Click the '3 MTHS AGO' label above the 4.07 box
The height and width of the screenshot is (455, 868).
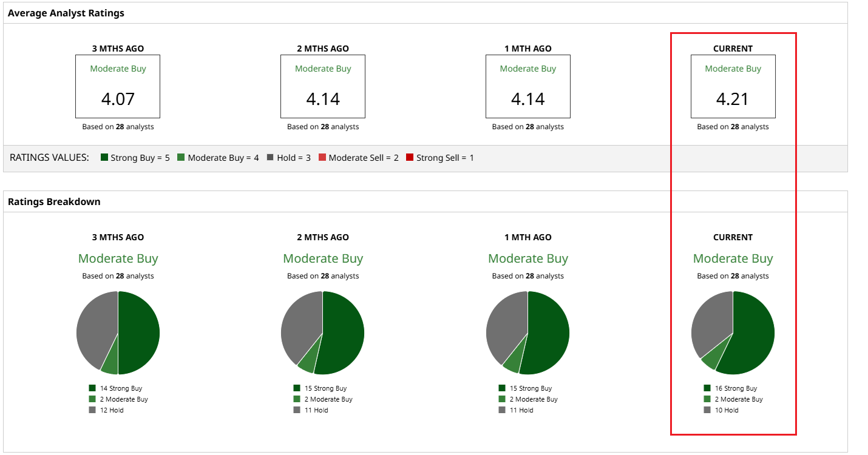[x=118, y=49]
